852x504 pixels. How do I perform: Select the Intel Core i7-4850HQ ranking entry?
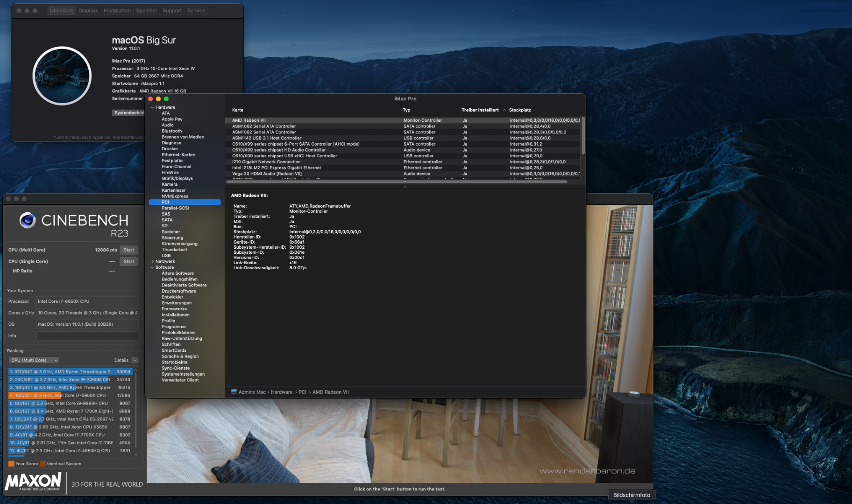70,451
